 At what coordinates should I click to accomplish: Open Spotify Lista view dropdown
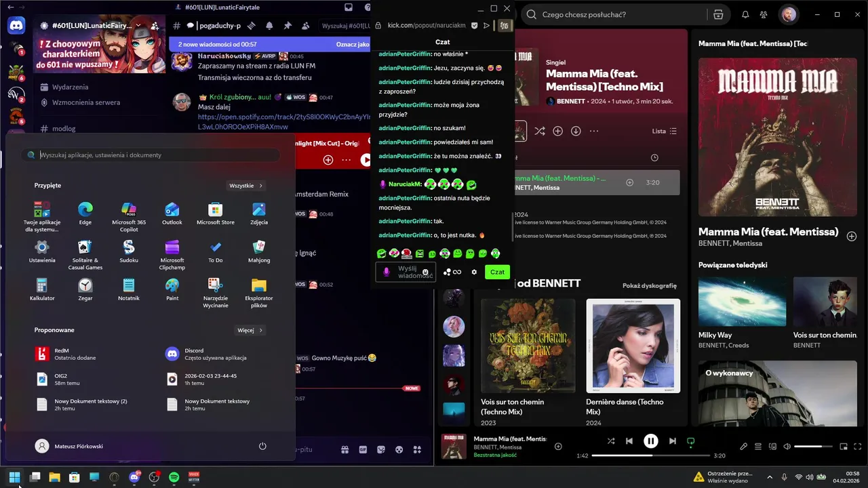tap(665, 131)
